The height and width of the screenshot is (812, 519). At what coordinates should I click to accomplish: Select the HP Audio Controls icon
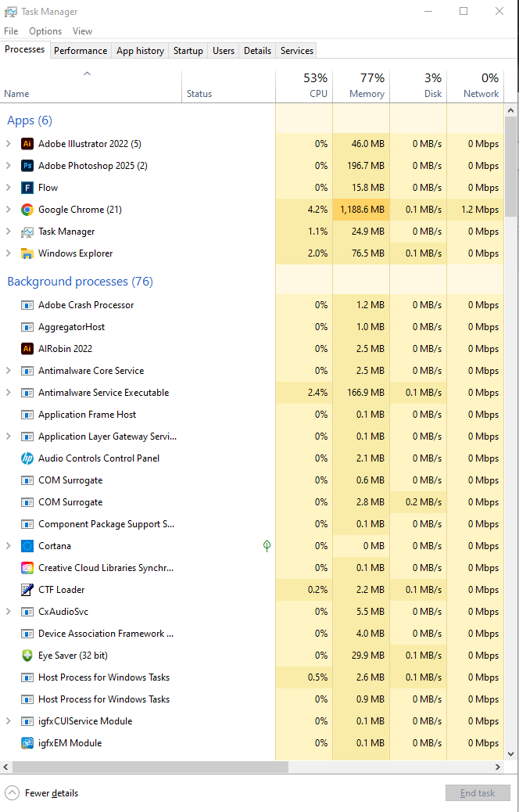coord(27,458)
